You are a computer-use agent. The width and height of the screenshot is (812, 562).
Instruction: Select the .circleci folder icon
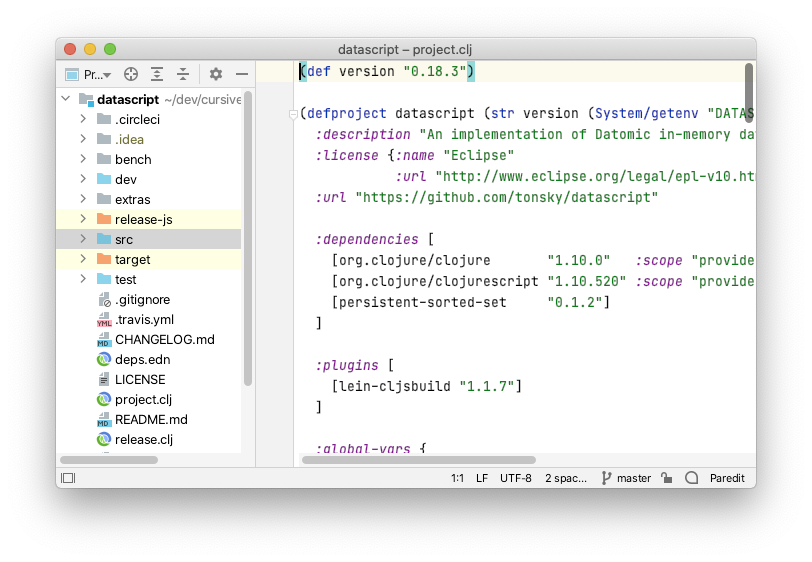(104, 119)
